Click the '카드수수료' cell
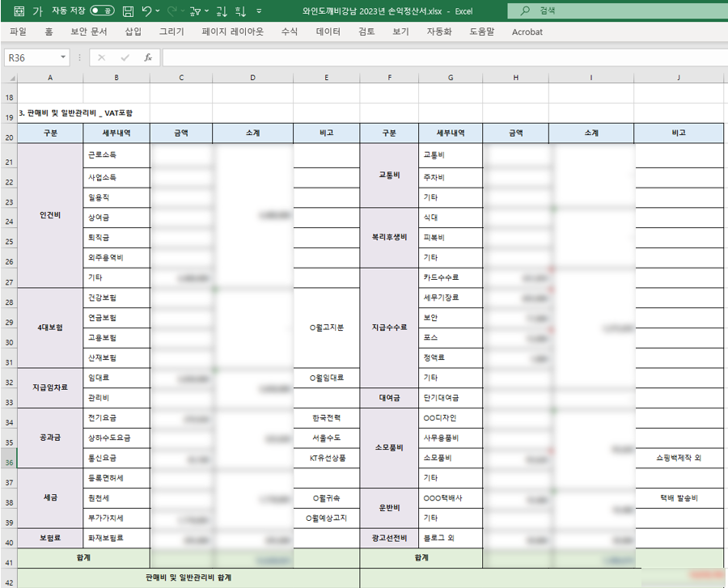This screenshot has height=588, width=728. (451, 277)
